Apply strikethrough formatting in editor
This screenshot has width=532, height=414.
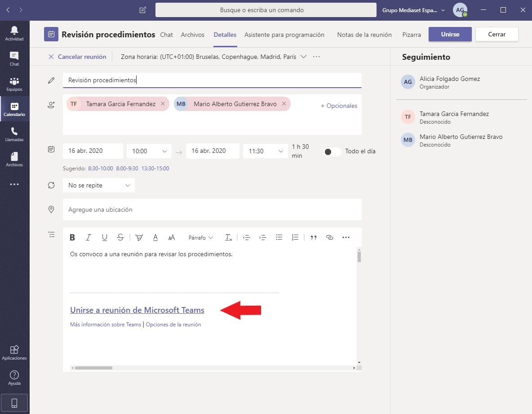(120, 237)
